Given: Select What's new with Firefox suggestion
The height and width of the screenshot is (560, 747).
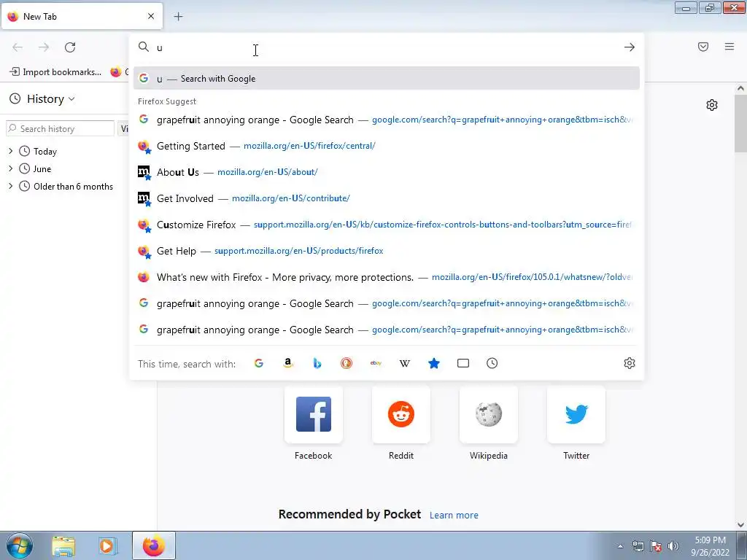Looking at the screenshot, I should pos(387,276).
